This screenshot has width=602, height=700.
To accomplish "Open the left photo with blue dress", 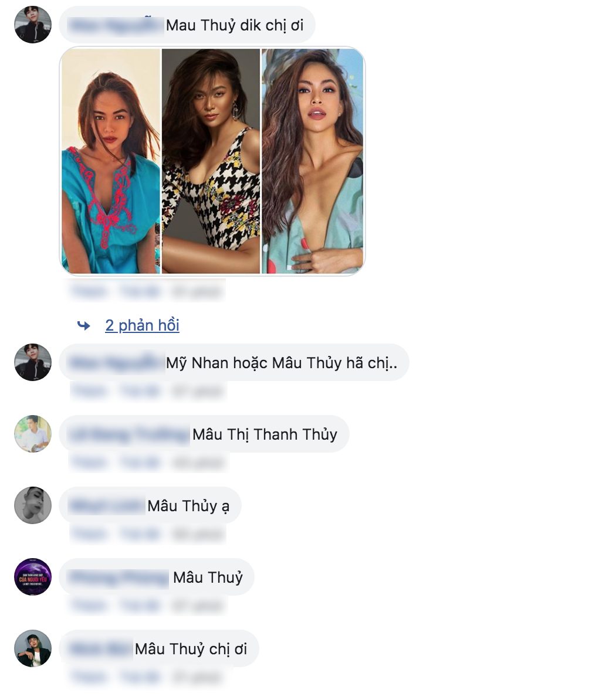I will point(111,161).
